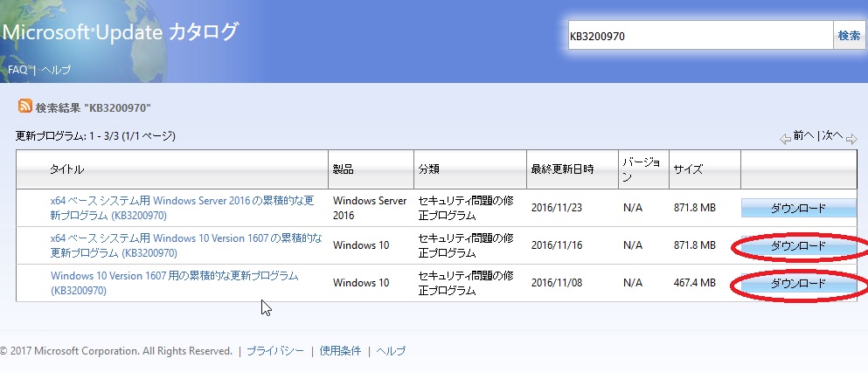The image size is (868, 372).
Task: Open the ヘルプ link in the header
Action: tap(55, 70)
